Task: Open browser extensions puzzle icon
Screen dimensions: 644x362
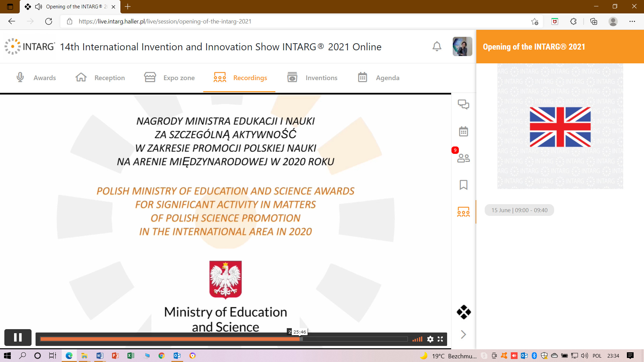Action: pos(574,21)
